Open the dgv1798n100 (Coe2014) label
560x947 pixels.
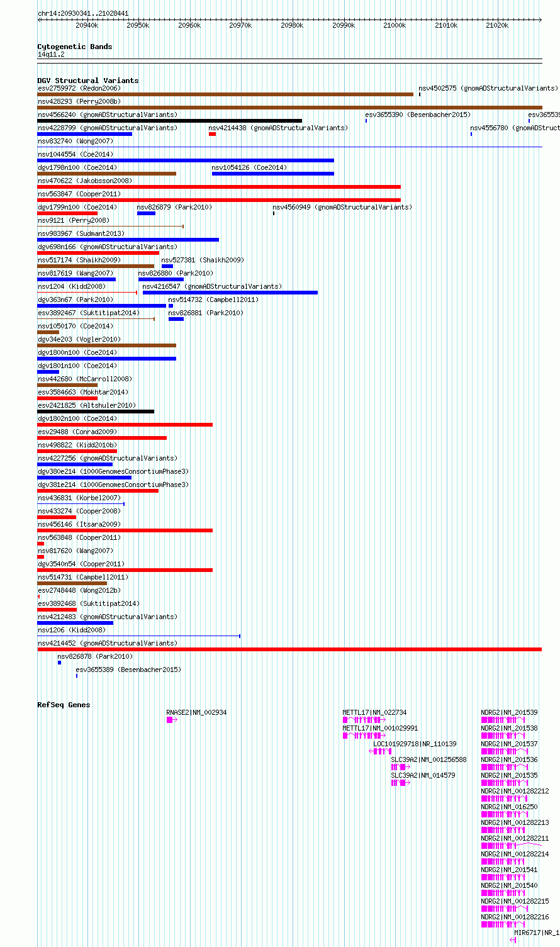pyautogui.click(x=77, y=167)
